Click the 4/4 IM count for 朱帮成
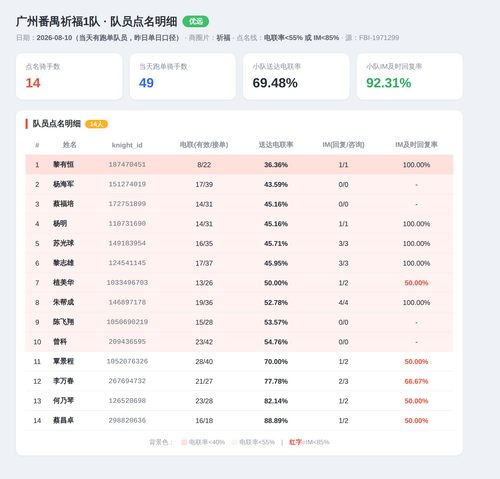 click(x=343, y=302)
